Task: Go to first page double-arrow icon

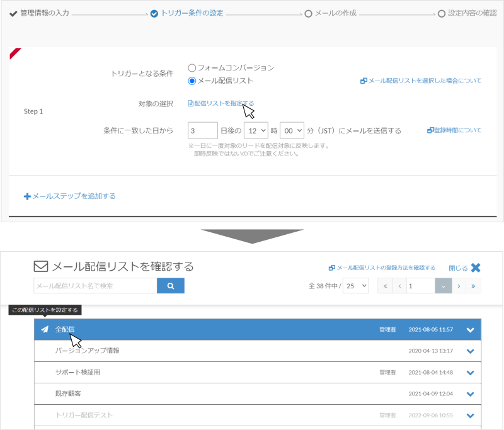Action: 385,286
